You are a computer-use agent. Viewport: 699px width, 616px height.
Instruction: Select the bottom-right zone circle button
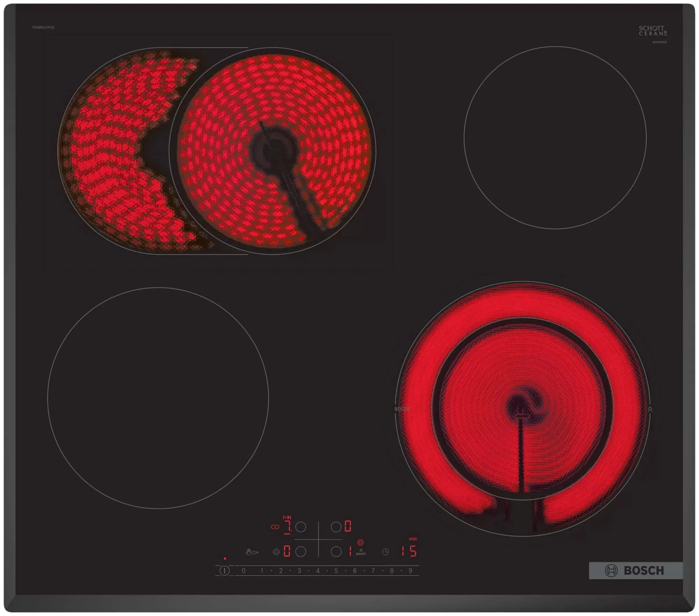point(336,552)
